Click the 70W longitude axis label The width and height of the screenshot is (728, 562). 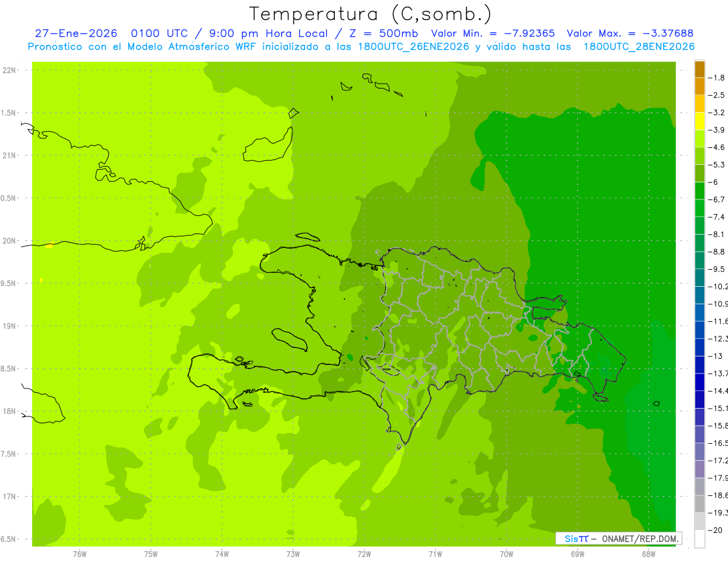tap(507, 554)
